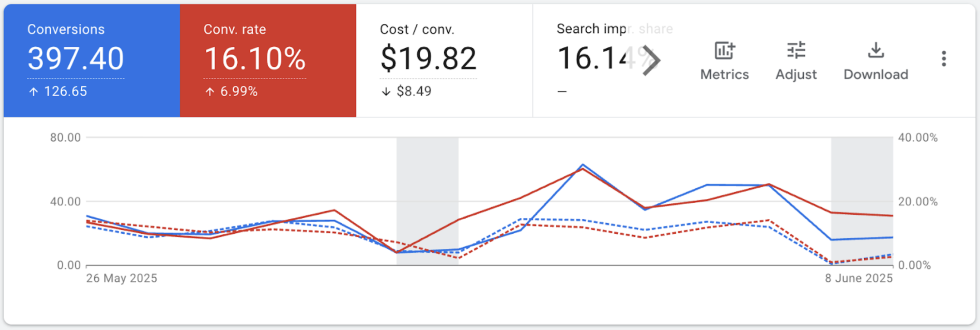Click the $19.82 cost value
The image size is (980, 330).
pyautogui.click(x=428, y=59)
